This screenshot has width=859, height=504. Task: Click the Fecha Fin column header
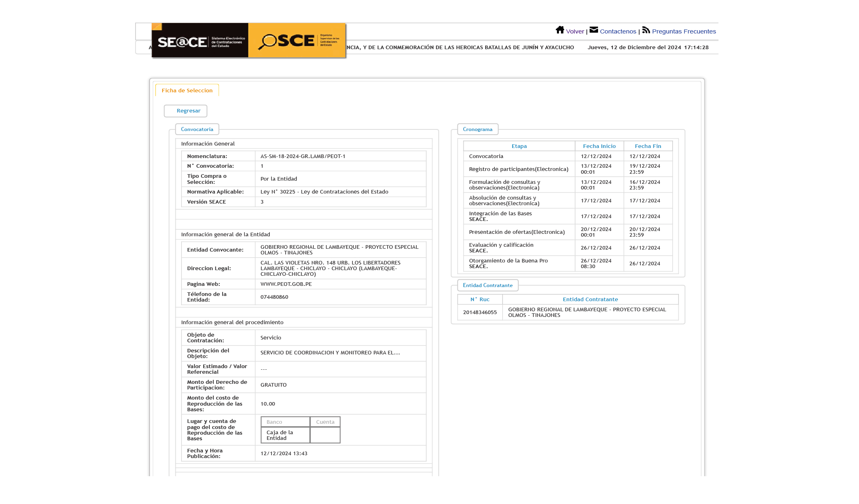coord(648,146)
